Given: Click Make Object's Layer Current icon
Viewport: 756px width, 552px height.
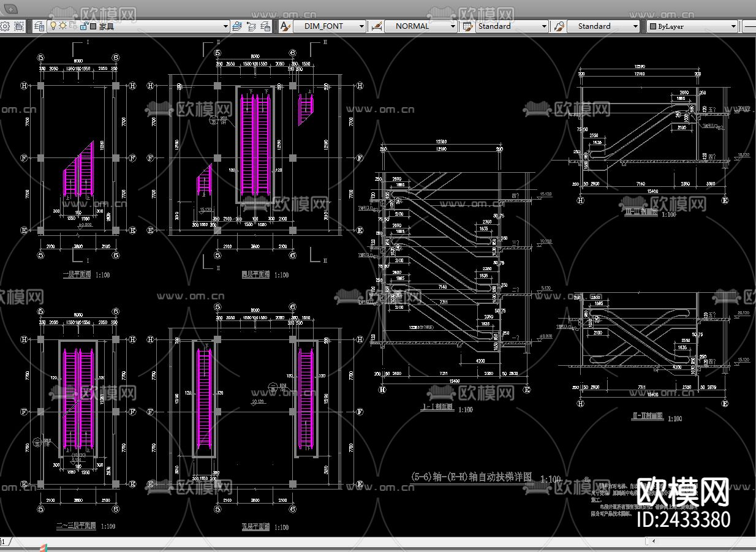Looking at the screenshot, I should (x=238, y=26).
